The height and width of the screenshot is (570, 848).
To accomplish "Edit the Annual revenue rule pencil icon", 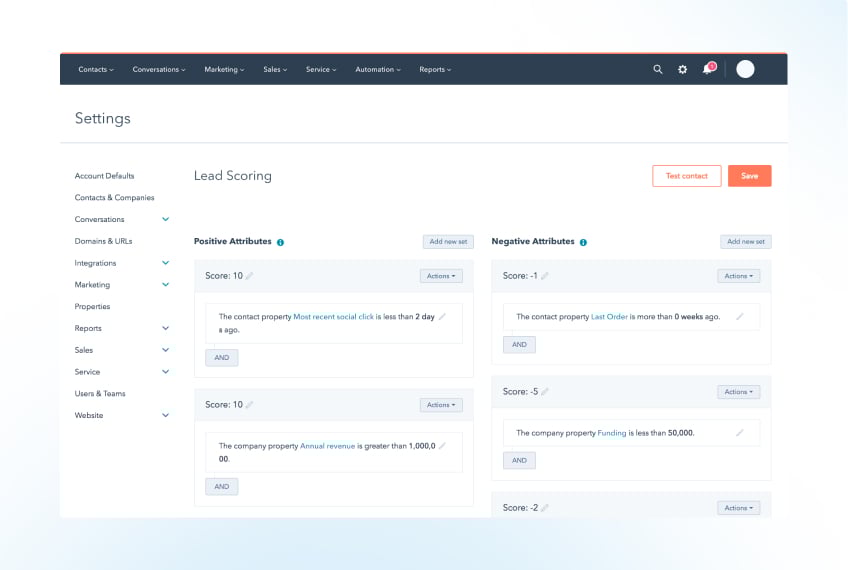I will (442, 446).
